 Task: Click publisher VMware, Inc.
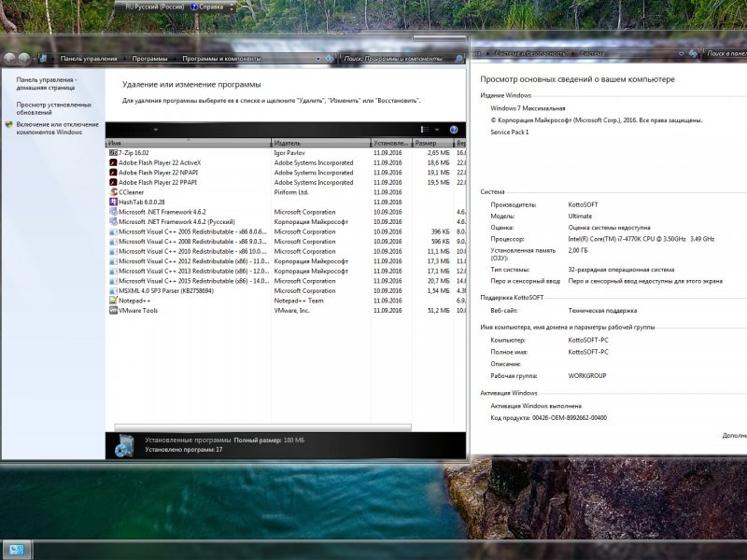[292, 311]
